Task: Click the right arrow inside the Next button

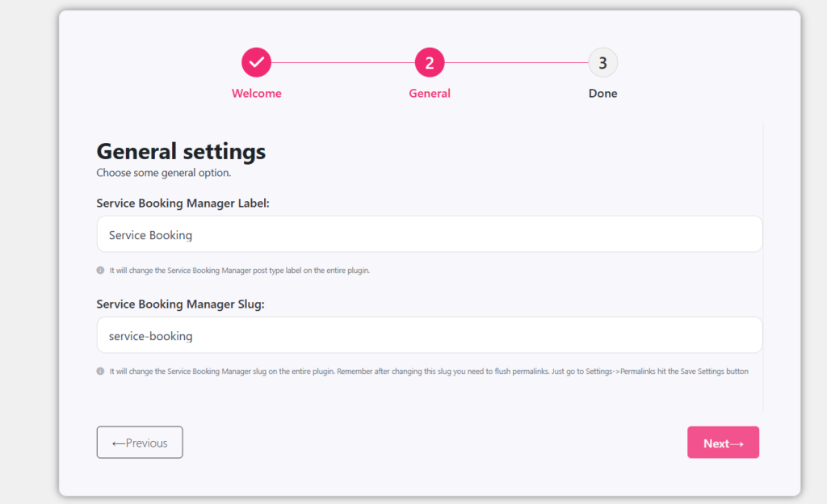Action: pyautogui.click(x=737, y=442)
